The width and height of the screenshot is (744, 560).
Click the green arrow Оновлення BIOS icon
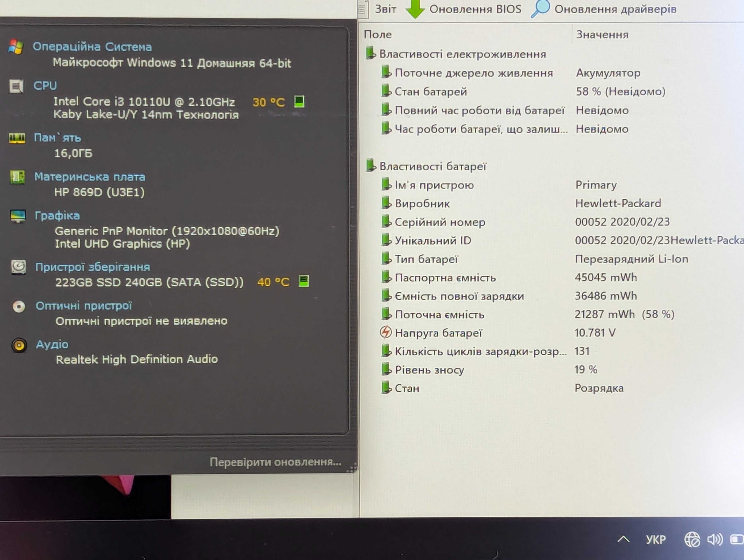coord(415,9)
